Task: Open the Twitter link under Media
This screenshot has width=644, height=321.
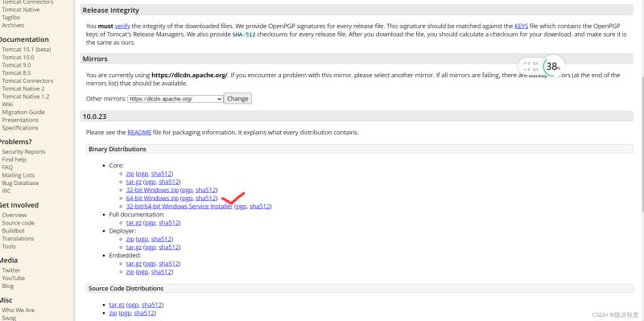Action: (x=11, y=270)
